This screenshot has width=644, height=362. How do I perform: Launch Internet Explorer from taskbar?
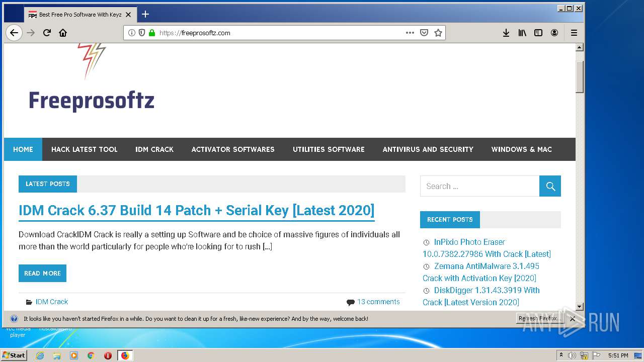(x=40, y=355)
